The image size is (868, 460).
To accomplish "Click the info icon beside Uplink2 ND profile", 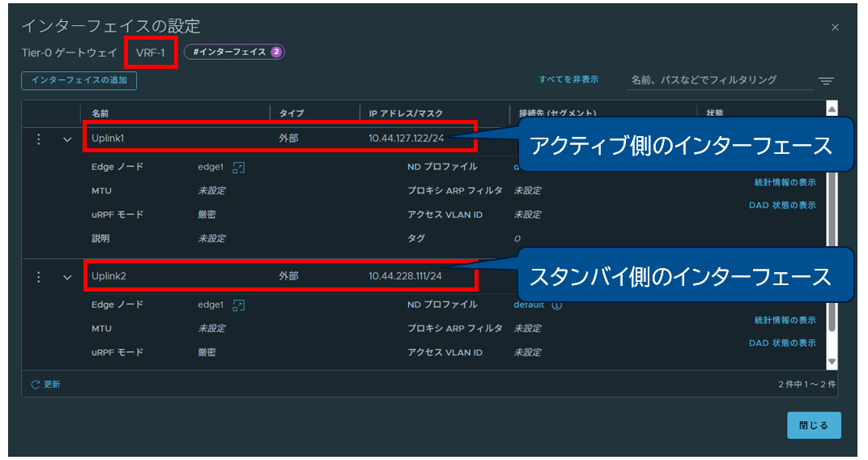I will (557, 305).
